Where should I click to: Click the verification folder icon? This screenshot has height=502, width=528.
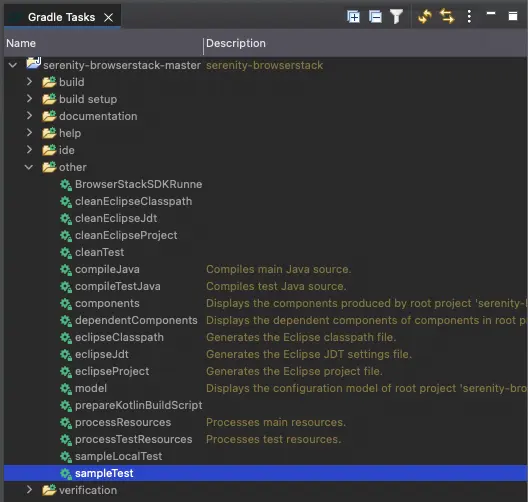[x=49, y=490]
